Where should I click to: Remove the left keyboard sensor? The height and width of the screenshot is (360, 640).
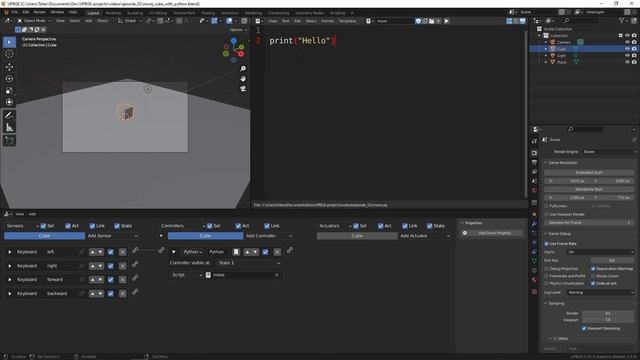click(x=122, y=252)
